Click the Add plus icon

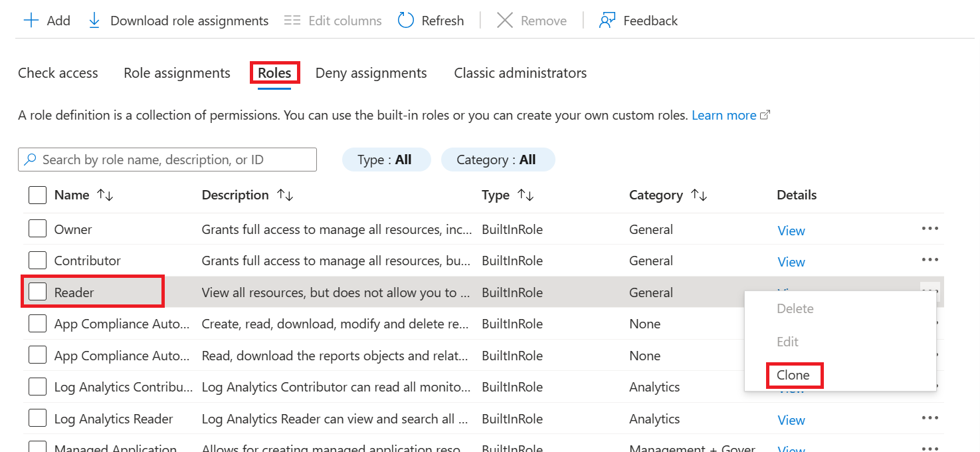pos(31,21)
